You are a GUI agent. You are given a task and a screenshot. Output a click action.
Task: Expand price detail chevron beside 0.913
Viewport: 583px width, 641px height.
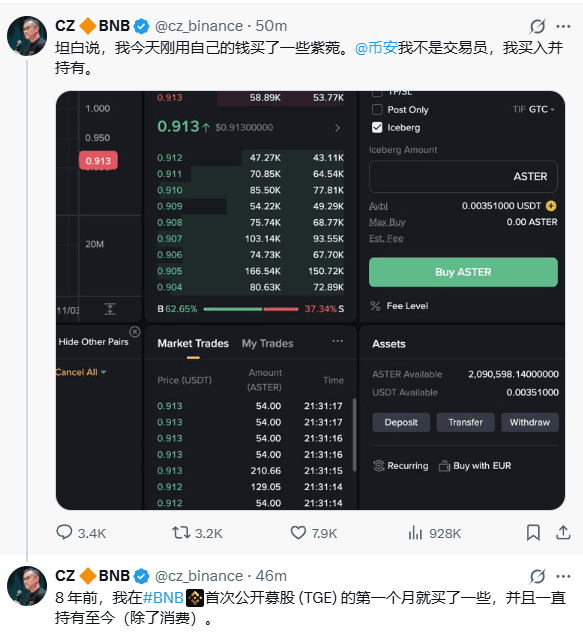337,128
